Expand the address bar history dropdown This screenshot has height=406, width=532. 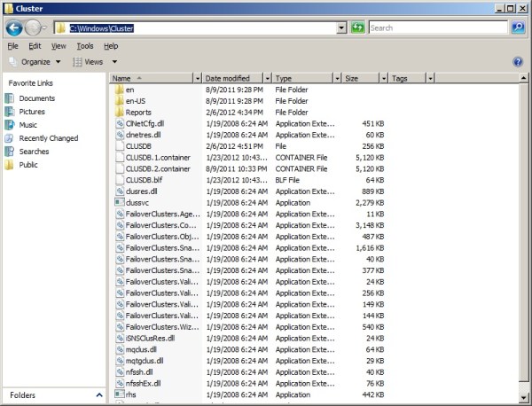point(341,28)
